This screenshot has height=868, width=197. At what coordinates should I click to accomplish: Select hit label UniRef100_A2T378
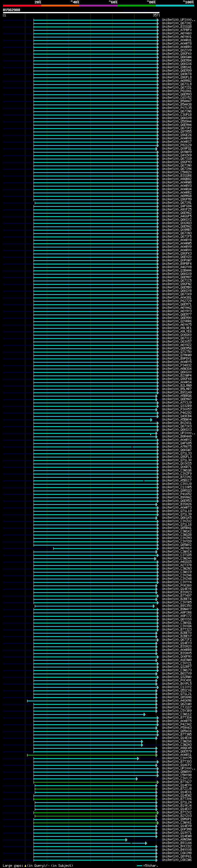[177, 565]
